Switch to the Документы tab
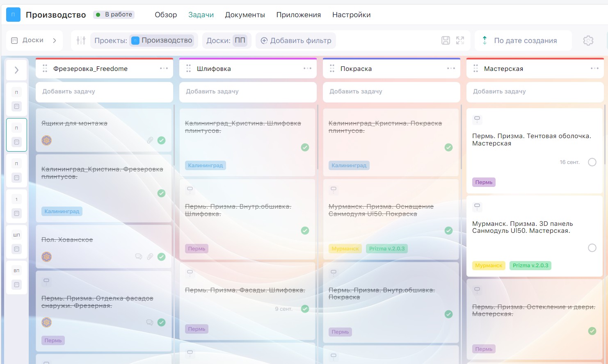608x364 pixels. pyautogui.click(x=245, y=15)
